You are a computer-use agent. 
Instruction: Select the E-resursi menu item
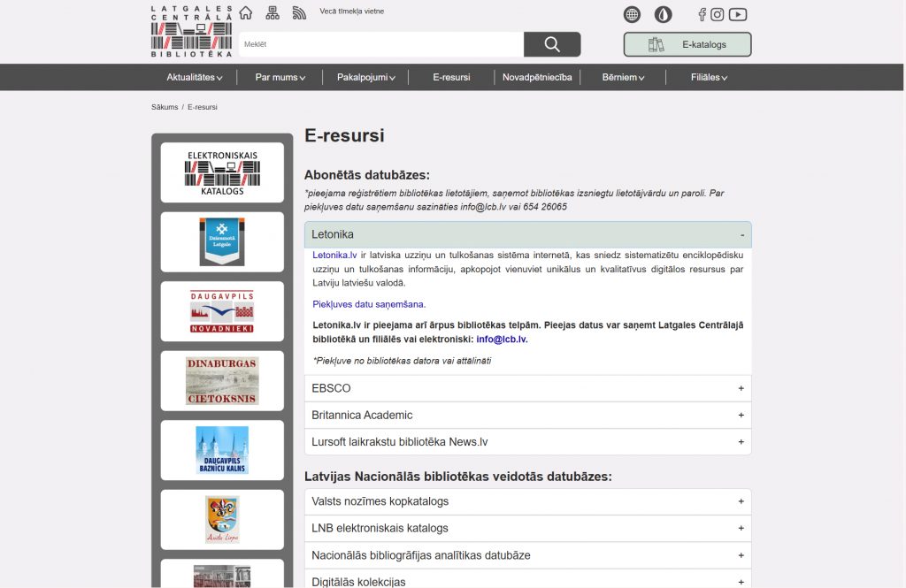pyautogui.click(x=451, y=77)
